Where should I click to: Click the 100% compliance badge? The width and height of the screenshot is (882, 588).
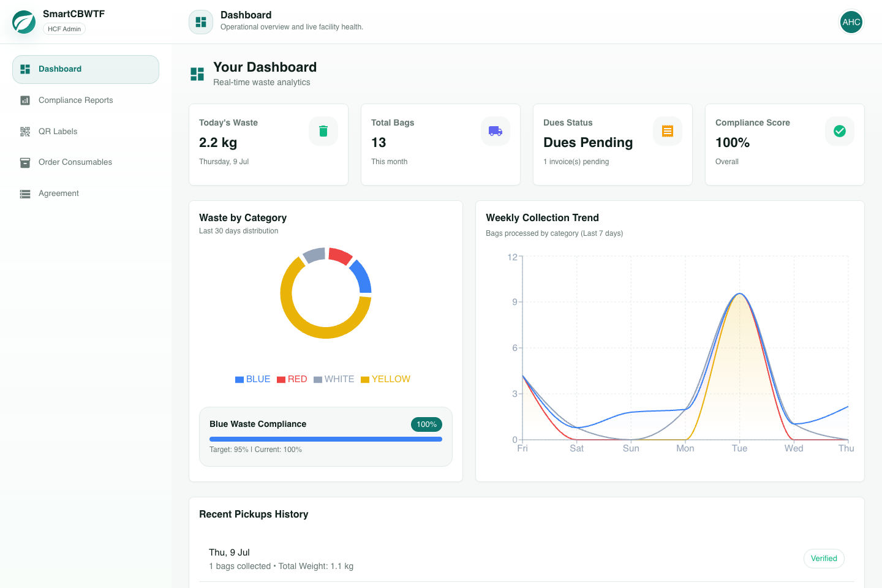426,424
